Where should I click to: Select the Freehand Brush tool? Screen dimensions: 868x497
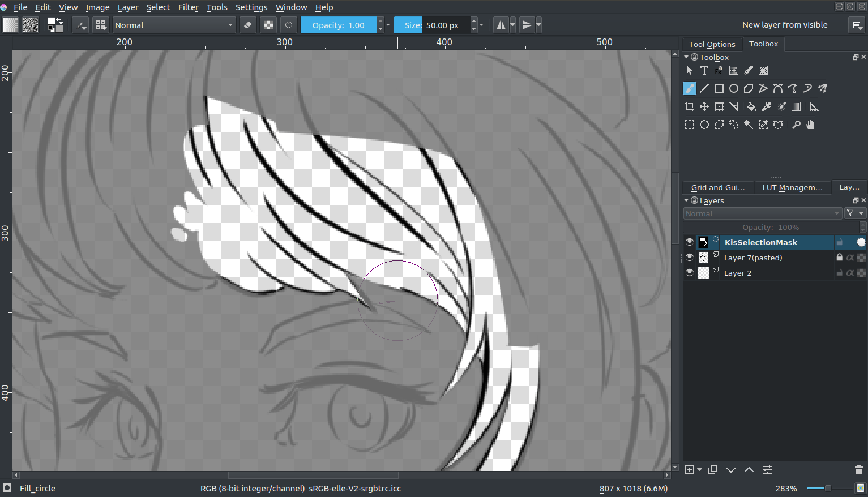click(689, 88)
